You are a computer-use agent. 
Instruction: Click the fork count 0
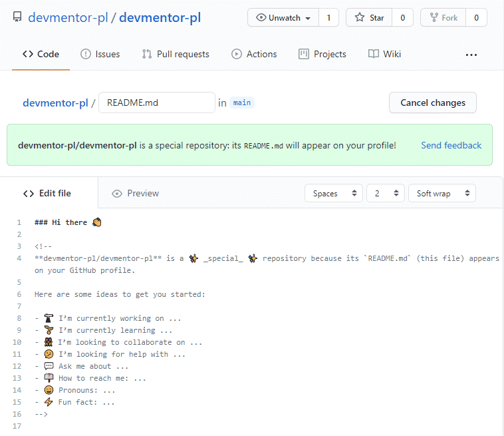point(476,17)
